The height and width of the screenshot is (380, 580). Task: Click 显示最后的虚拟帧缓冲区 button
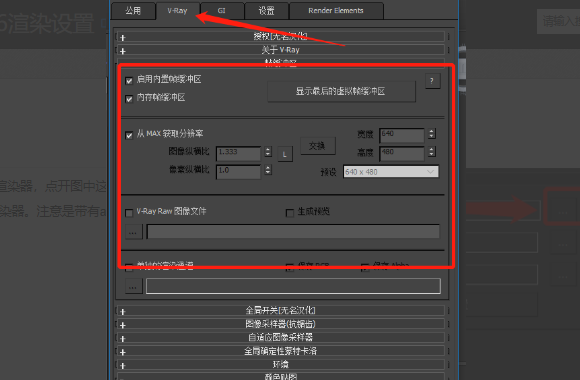click(x=341, y=91)
